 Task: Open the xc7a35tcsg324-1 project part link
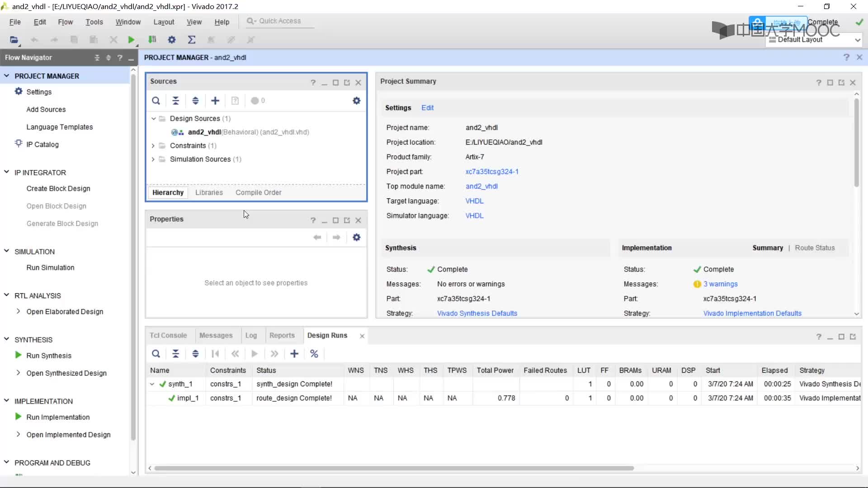[492, 172]
